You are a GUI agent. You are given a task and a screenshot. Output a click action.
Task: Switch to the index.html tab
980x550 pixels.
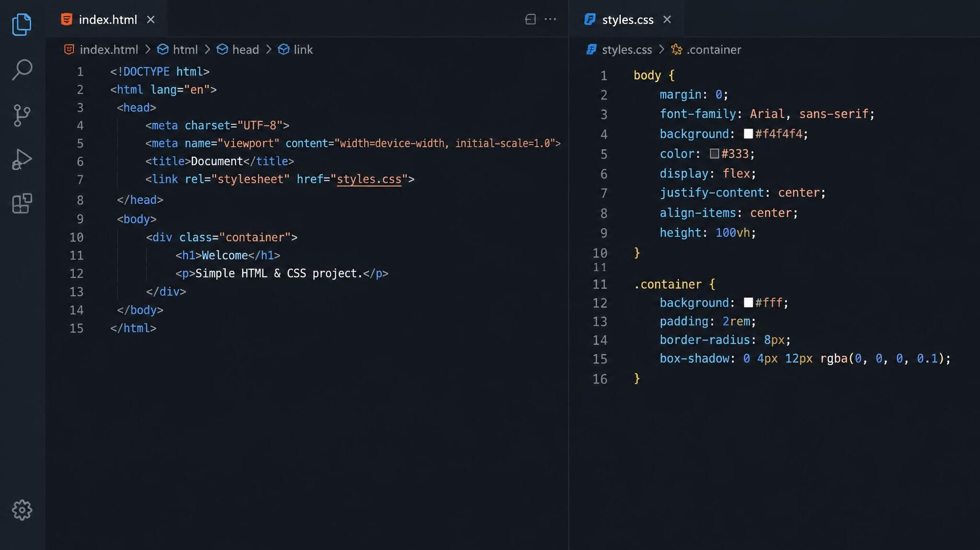point(107,19)
